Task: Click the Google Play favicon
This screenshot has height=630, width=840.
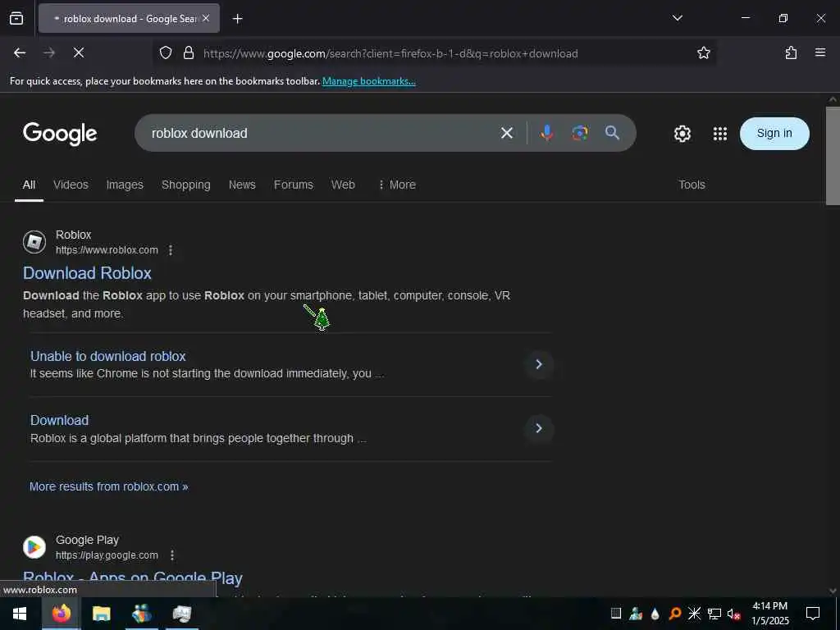Action: [34, 547]
